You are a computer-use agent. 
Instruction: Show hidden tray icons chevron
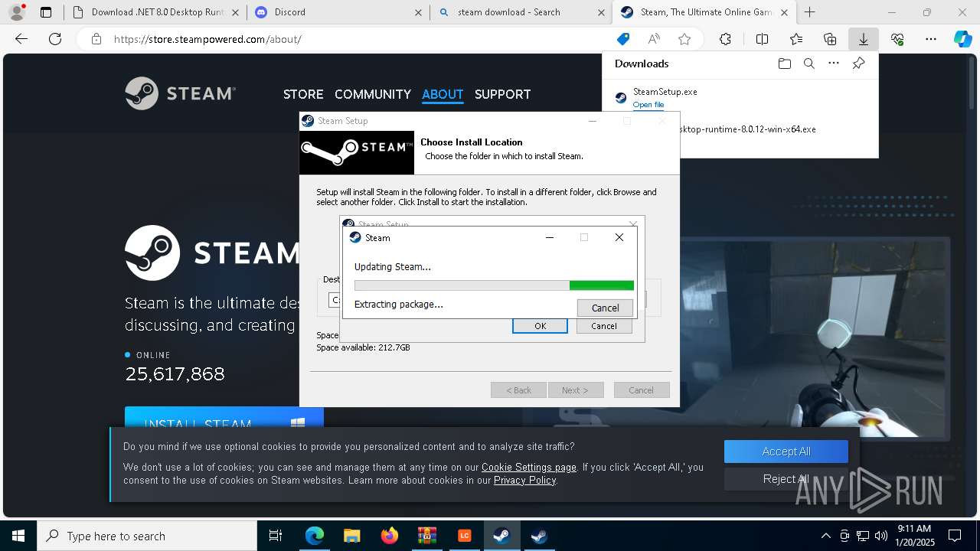pyautogui.click(x=825, y=536)
